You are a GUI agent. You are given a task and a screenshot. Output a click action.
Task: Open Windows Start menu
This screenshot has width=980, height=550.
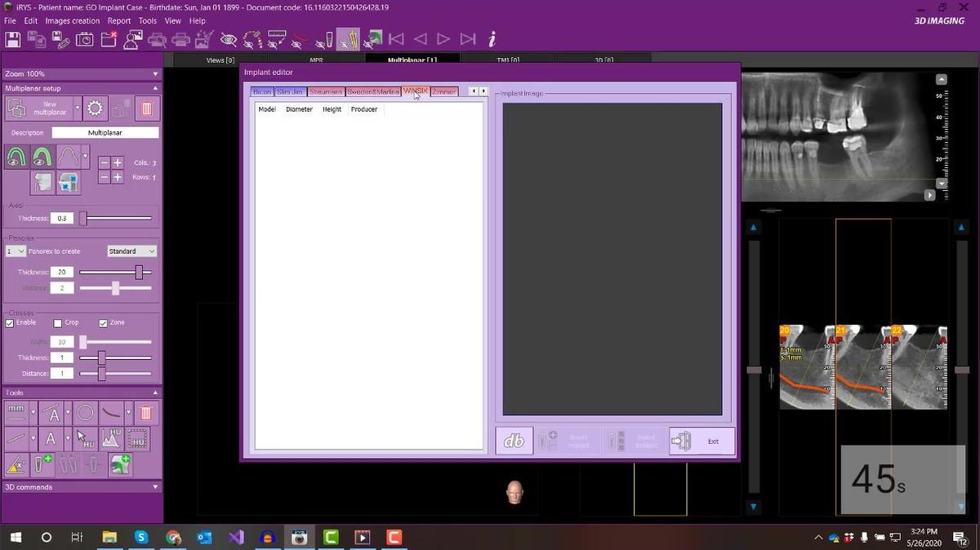point(16,537)
